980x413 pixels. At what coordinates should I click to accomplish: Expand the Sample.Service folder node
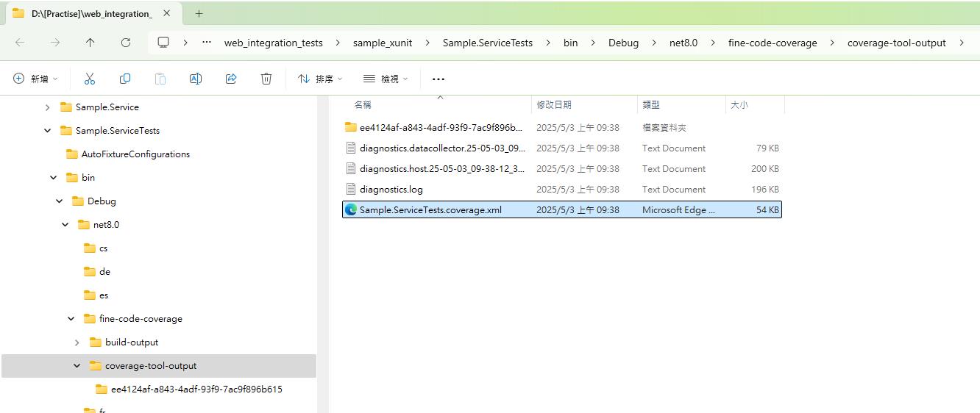tap(48, 107)
